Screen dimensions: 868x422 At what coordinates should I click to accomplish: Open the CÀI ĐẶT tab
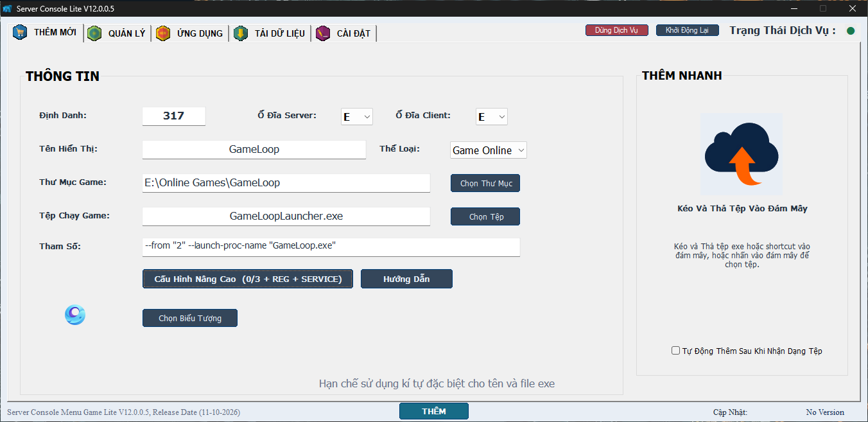pos(344,33)
